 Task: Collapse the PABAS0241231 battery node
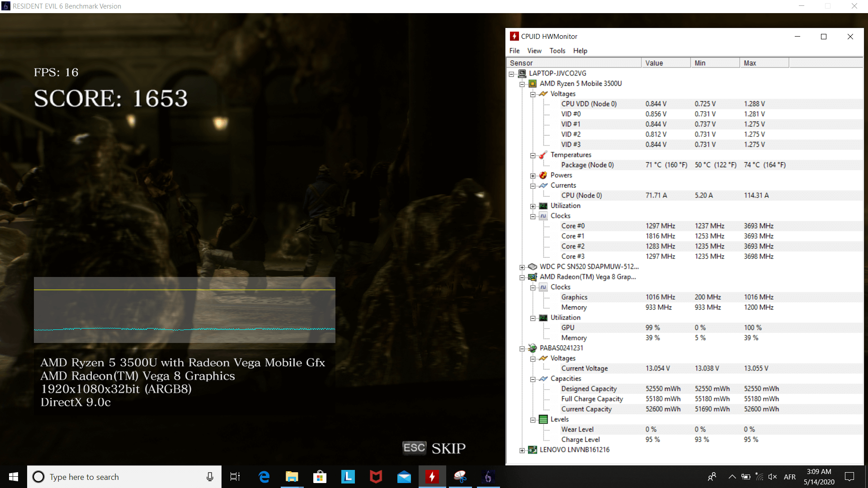[x=522, y=348]
